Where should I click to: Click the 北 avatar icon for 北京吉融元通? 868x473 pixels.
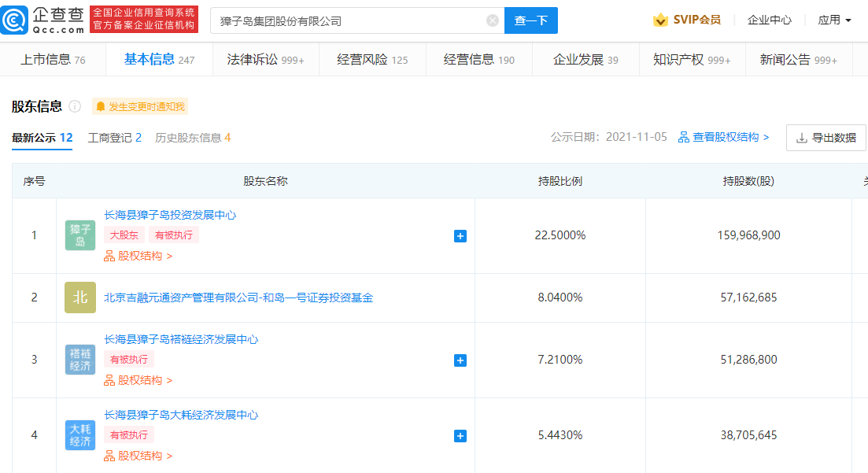pyautogui.click(x=80, y=297)
